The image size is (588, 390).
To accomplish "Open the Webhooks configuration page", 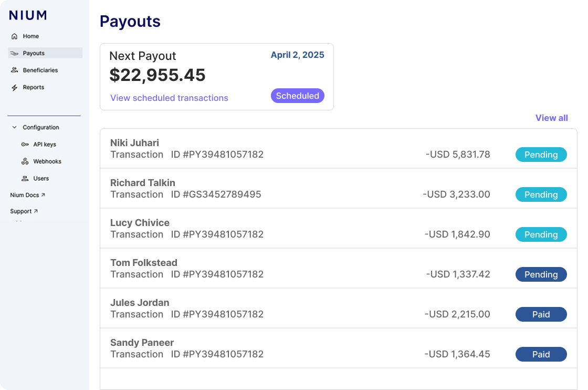I will coord(47,161).
